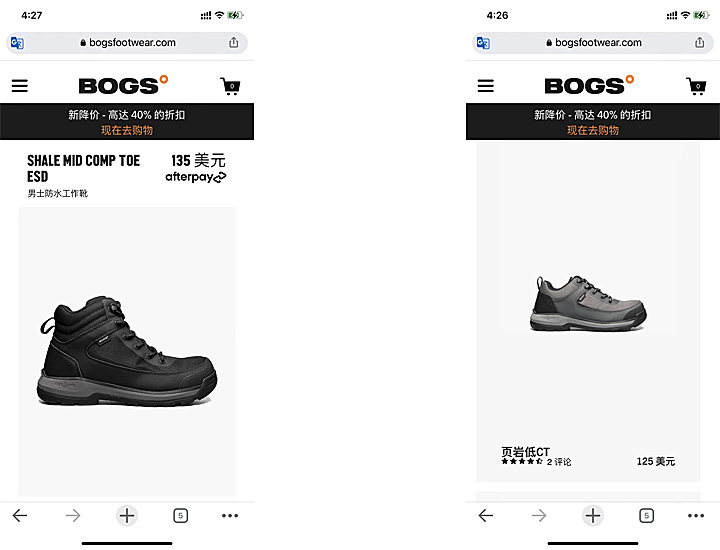720x550 pixels.
Task: Tap the afterpay logo under 135 美元
Action: pos(196,177)
